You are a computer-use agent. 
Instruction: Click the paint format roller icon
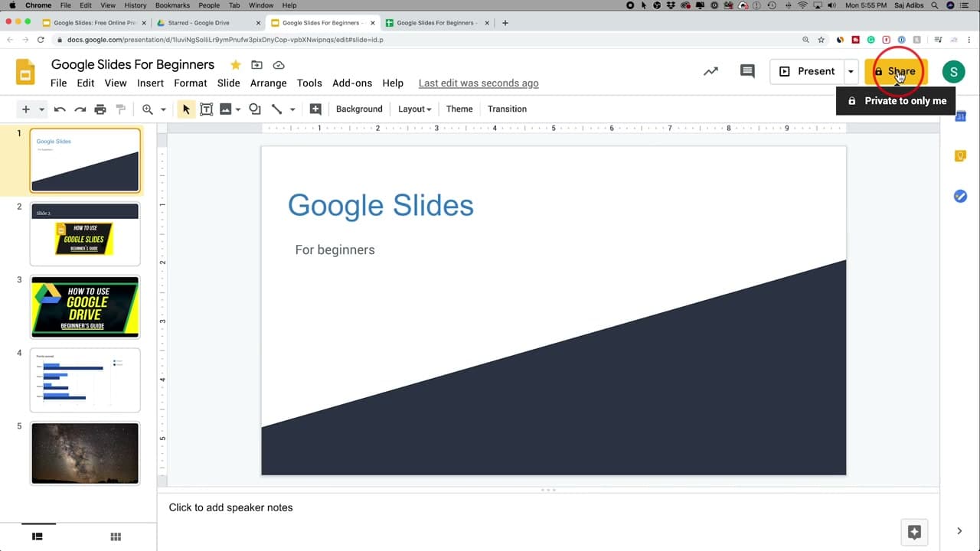[120, 109]
